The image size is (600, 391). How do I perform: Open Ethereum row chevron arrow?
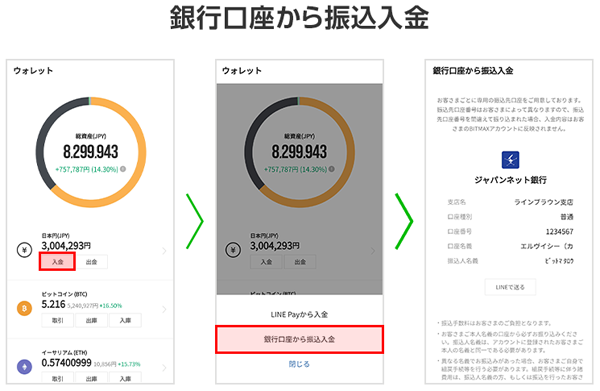[164, 368]
